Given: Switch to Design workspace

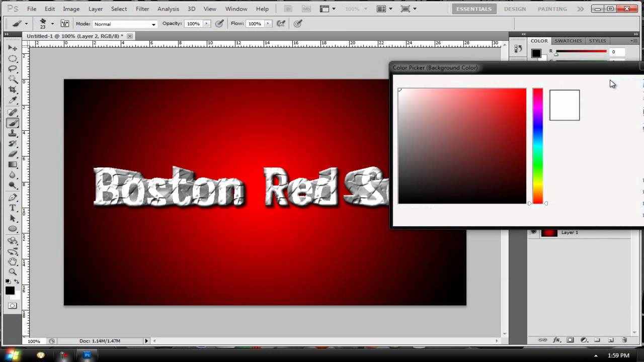Looking at the screenshot, I should point(515,9).
